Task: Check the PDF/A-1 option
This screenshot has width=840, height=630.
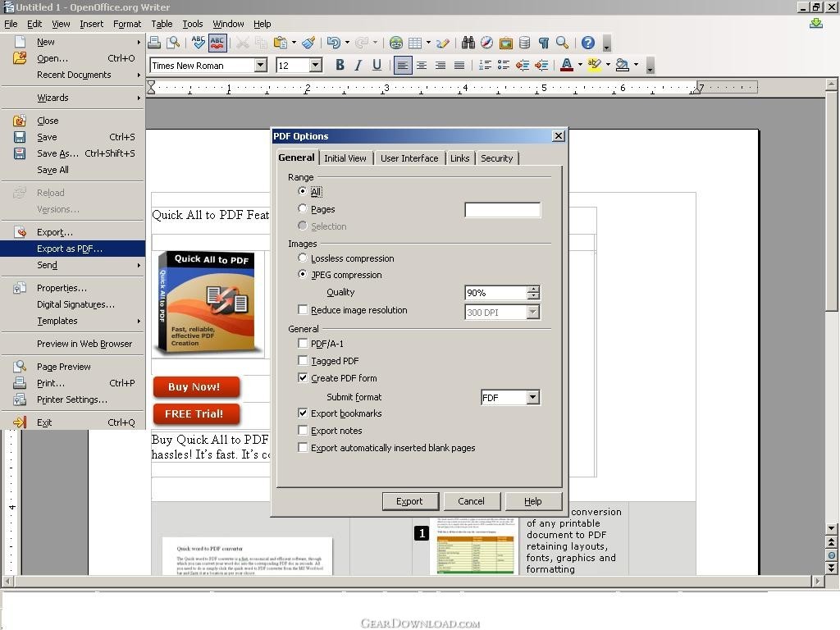Action: click(x=303, y=344)
